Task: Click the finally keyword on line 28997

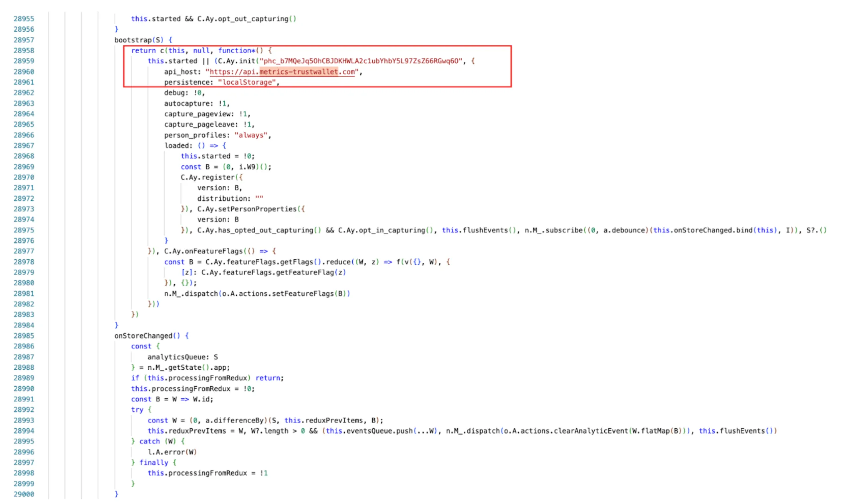Action: [154, 462]
